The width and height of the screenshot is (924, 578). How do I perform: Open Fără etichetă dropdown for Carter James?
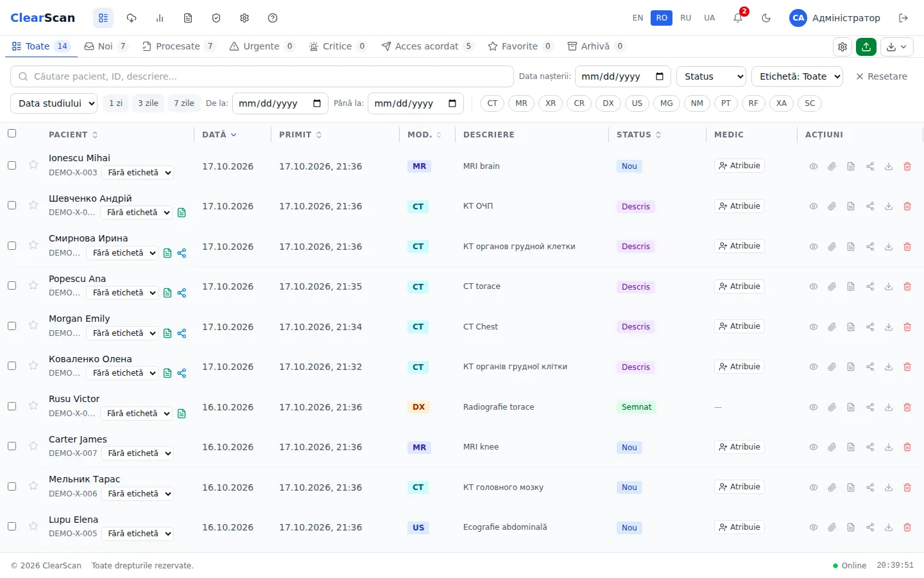click(x=138, y=453)
